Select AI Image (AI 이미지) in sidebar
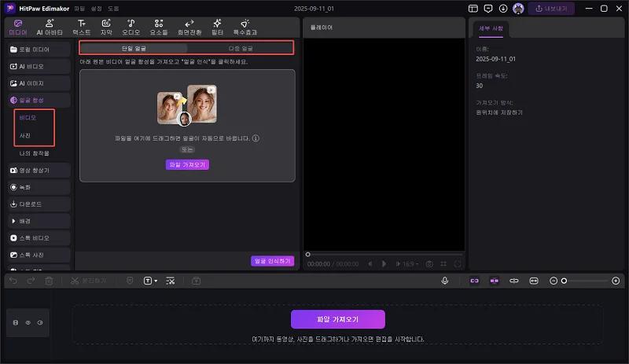629x364 pixels. [39, 83]
